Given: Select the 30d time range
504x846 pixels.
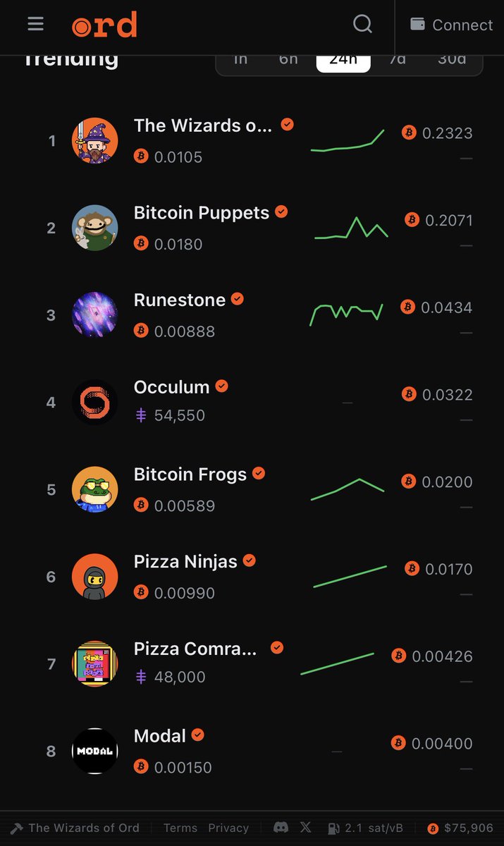Looking at the screenshot, I should [x=452, y=60].
